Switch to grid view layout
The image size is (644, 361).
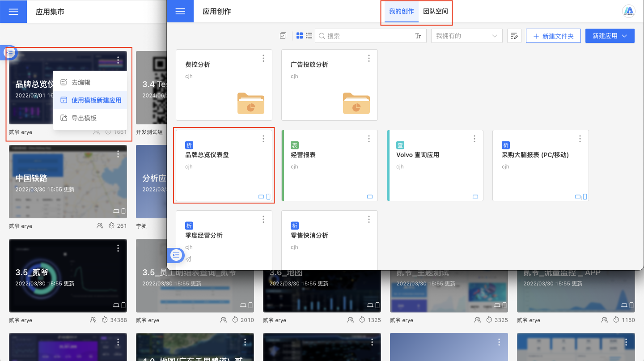pyautogui.click(x=300, y=36)
